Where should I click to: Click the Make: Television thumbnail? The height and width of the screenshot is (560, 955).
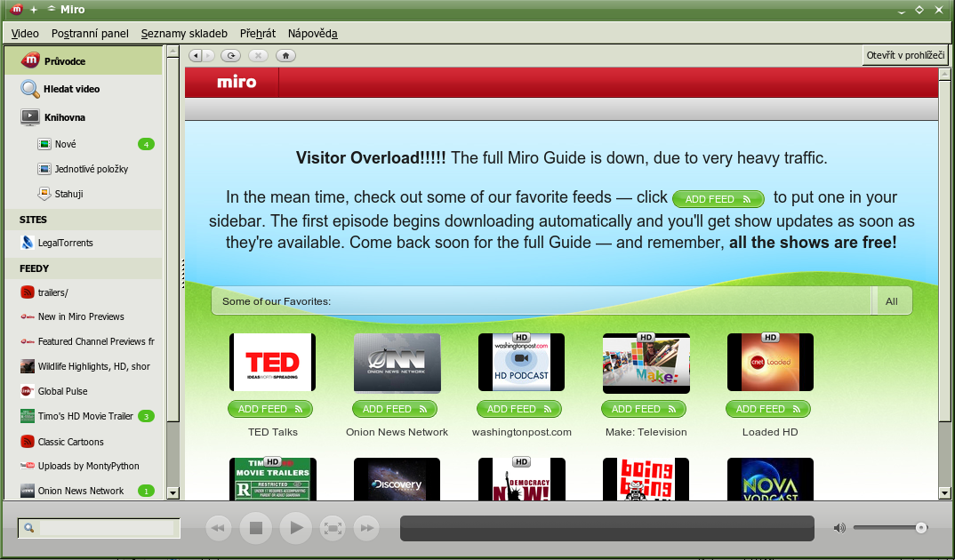pyautogui.click(x=646, y=363)
